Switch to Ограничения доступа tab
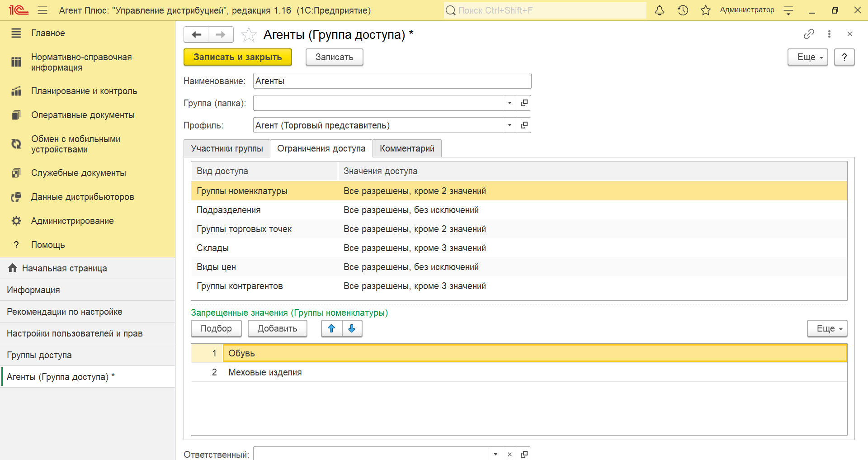The image size is (868, 460). click(321, 148)
